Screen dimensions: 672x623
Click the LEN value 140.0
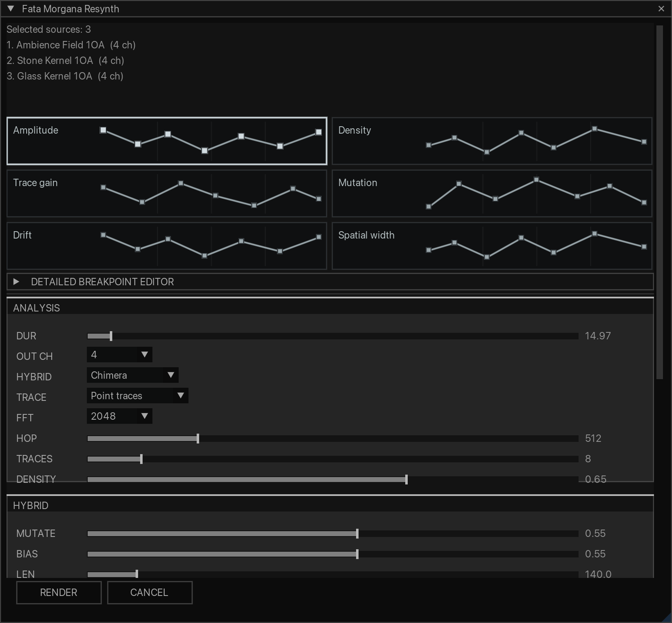(x=598, y=574)
